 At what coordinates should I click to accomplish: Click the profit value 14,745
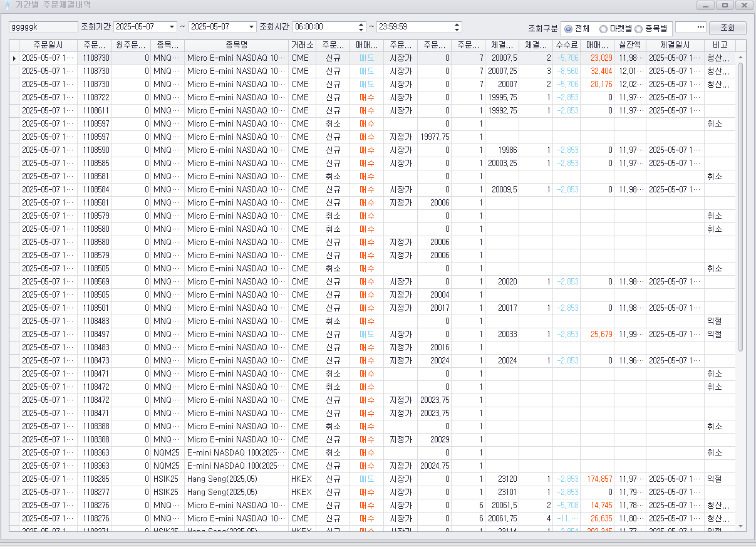coord(597,506)
